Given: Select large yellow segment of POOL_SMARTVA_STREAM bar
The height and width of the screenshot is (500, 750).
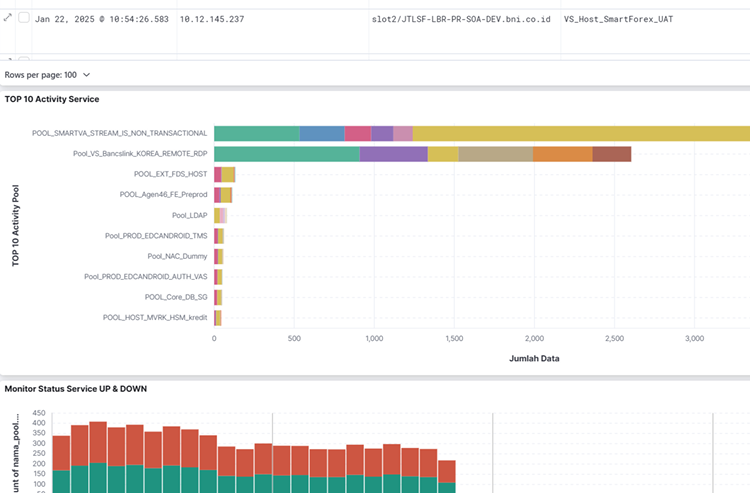Looking at the screenshot, I should (580, 133).
